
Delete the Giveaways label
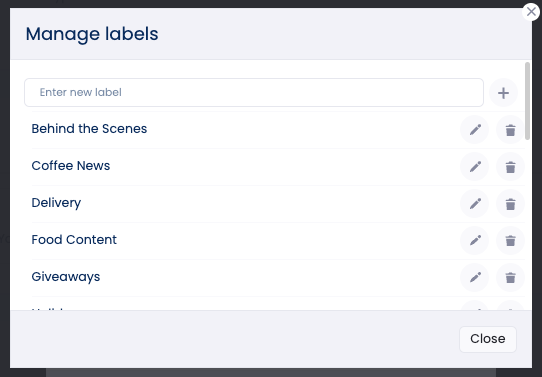510,277
